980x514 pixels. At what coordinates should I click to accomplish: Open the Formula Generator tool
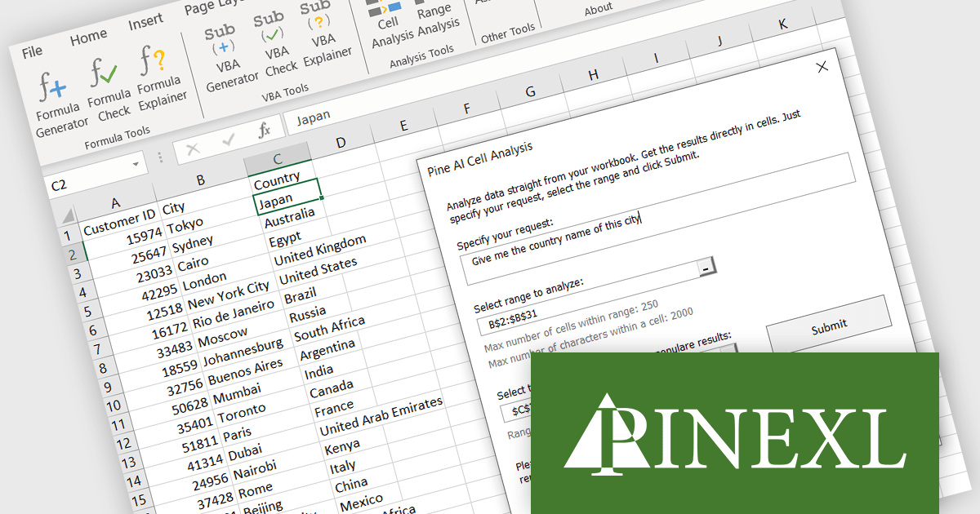[x=57, y=100]
